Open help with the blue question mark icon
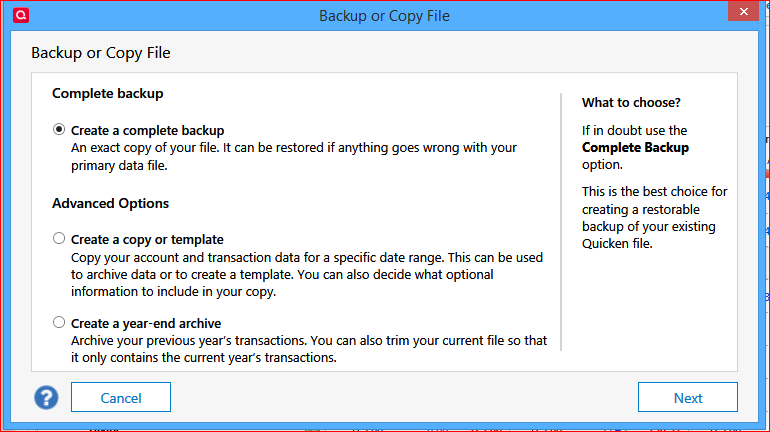This screenshot has height=432, width=770. (46, 397)
